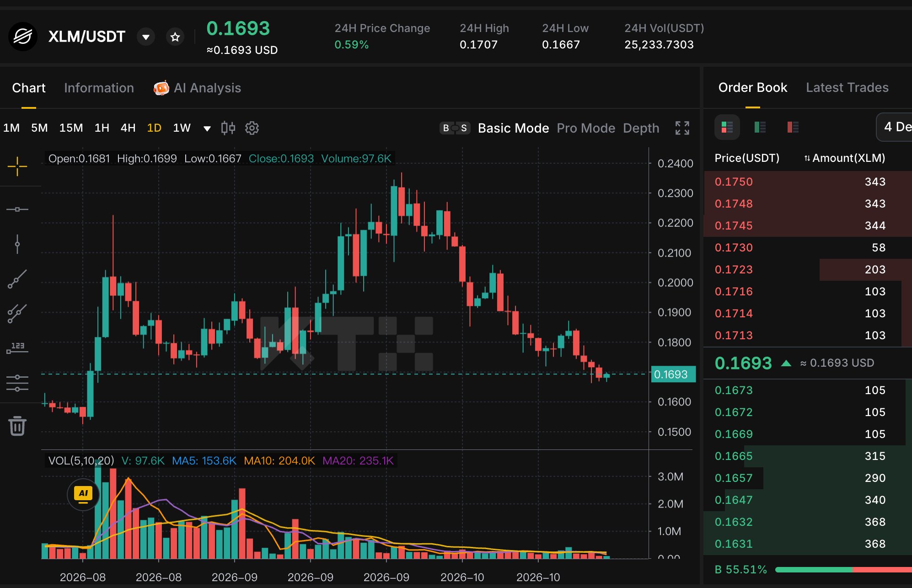Select the vertical line drawing tool
912x588 pixels.
[17, 244]
